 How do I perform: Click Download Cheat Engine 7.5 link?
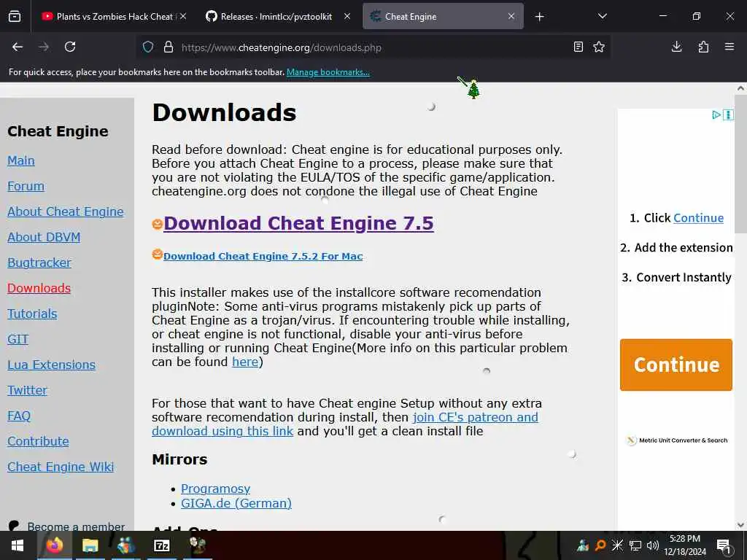coord(298,223)
